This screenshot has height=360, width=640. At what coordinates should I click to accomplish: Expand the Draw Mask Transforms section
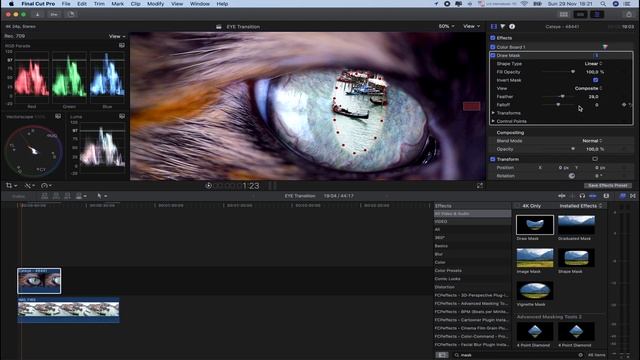tap(493, 113)
